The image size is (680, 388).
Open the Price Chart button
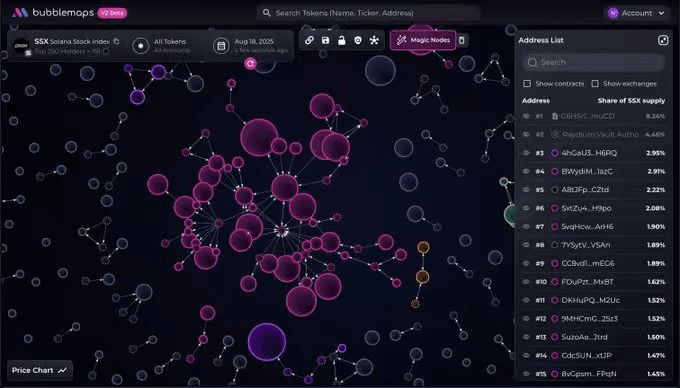(x=39, y=370)
